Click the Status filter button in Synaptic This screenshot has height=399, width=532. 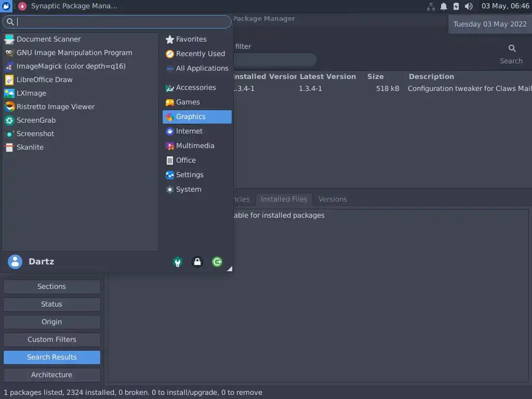click(52, 304)
